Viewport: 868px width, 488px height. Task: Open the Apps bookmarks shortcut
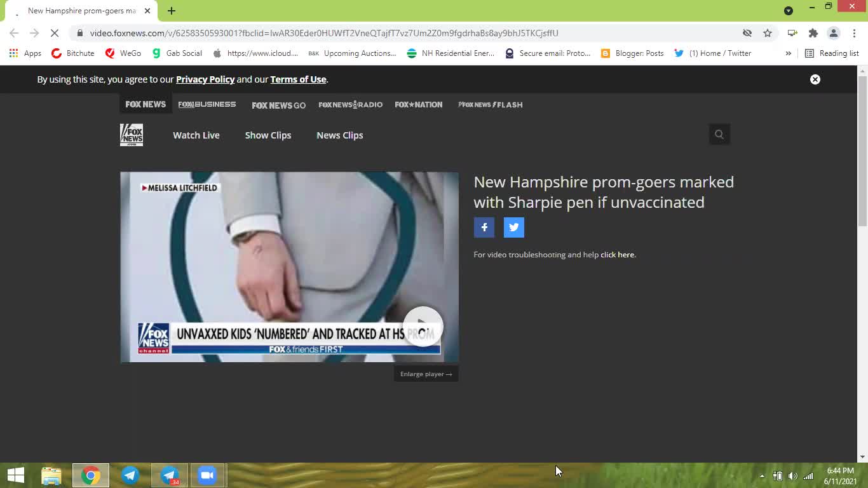[25, 53]
